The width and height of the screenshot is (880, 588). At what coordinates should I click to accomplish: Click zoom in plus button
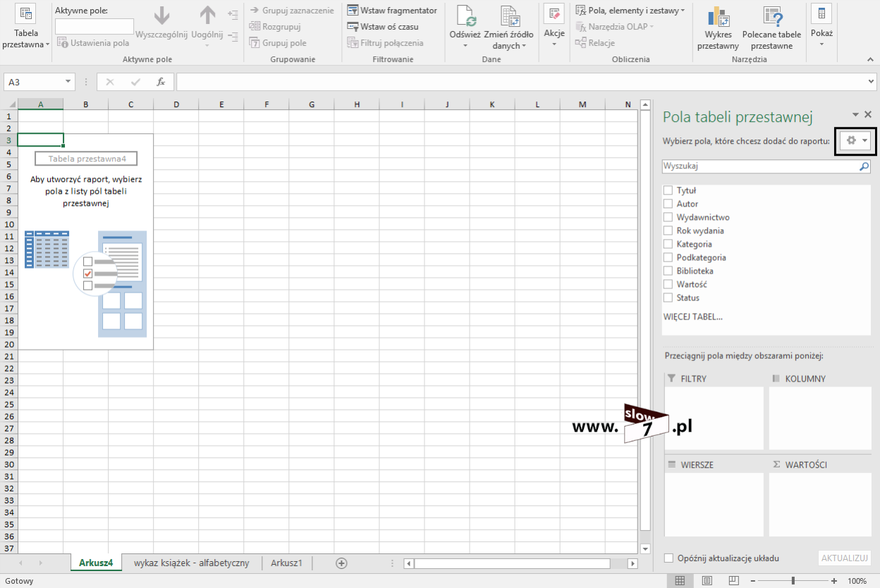click(x=834, y=581)
